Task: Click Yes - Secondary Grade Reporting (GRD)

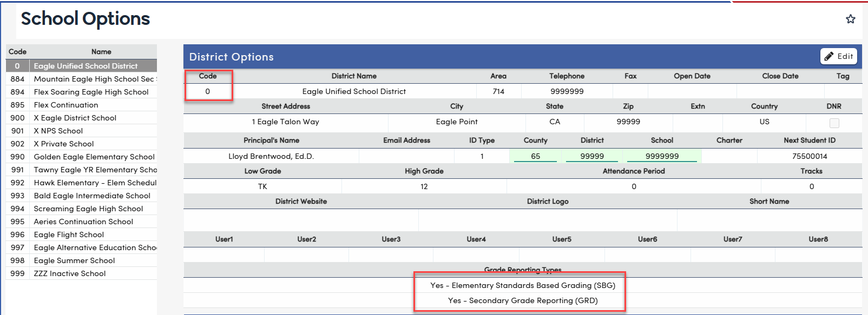Action: (x=523, y=300)
